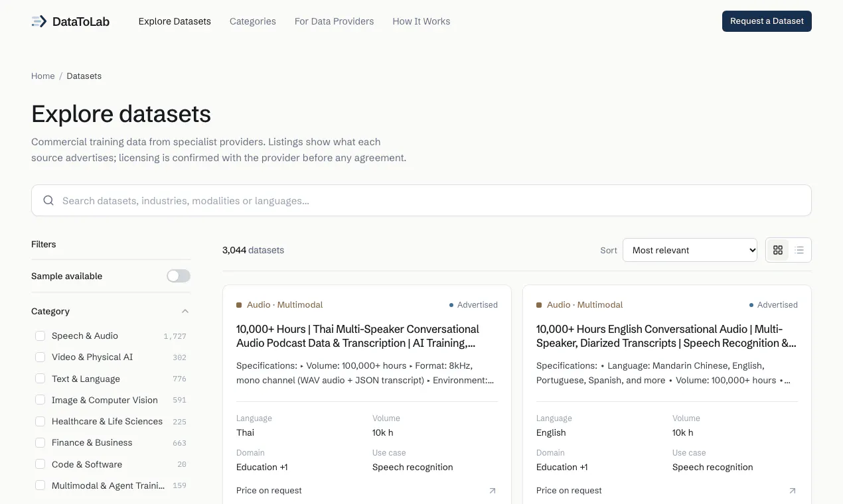Open Explore Datasets nav item
This screenshot has height=504, width=843.
(175, 21)
